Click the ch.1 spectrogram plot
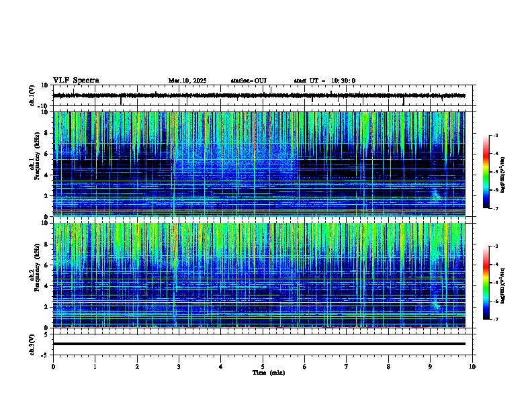 point(259,164)
